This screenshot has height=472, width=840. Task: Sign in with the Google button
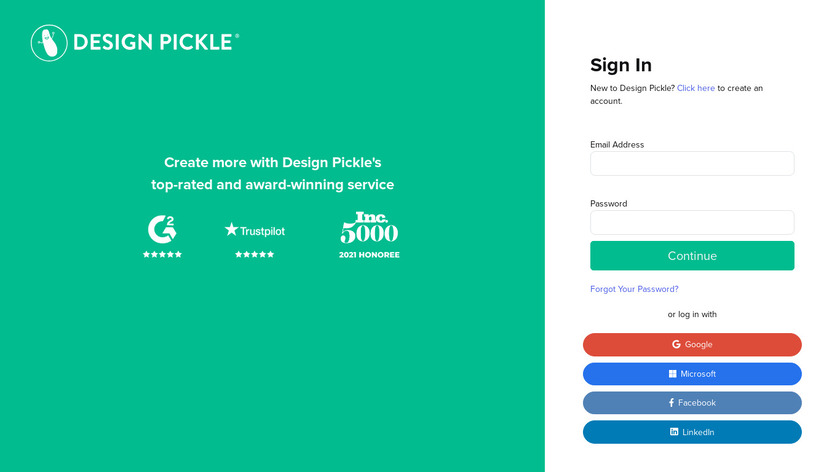pos(692,344)
